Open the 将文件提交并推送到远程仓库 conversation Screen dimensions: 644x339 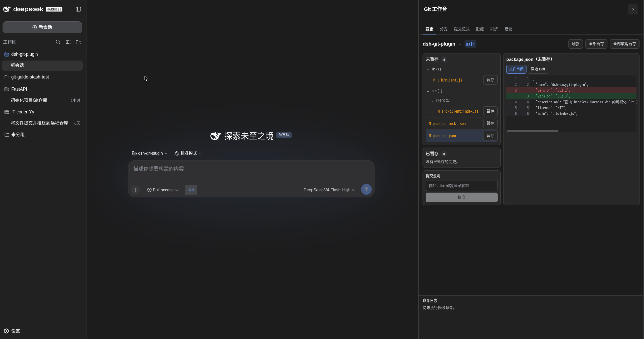pos(42,123)
